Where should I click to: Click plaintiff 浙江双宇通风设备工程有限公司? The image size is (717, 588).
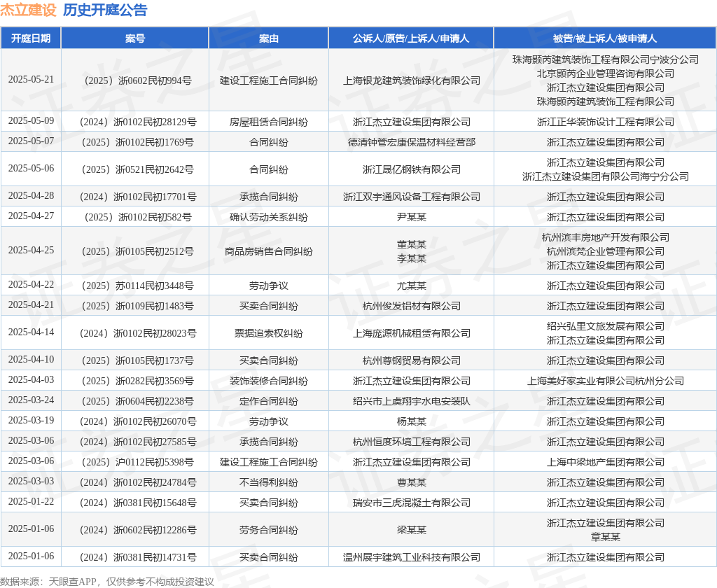tap(411, 197)
